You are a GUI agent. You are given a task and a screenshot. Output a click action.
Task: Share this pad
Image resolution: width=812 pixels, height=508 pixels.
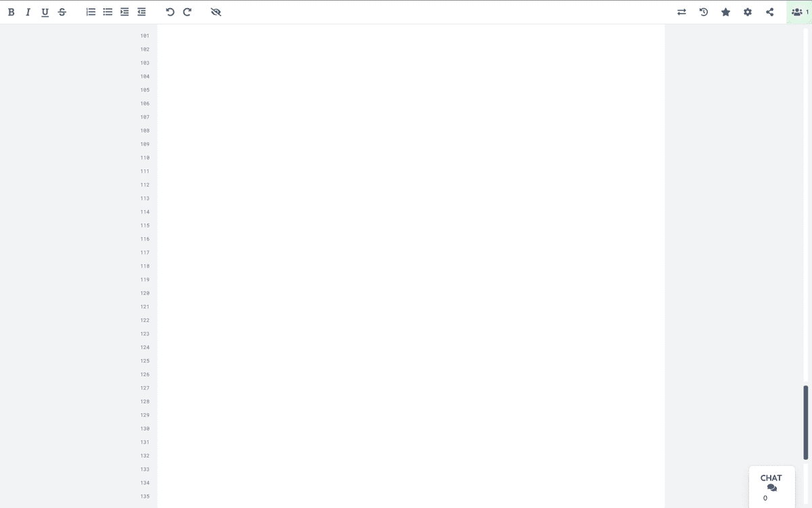point(769,12)
